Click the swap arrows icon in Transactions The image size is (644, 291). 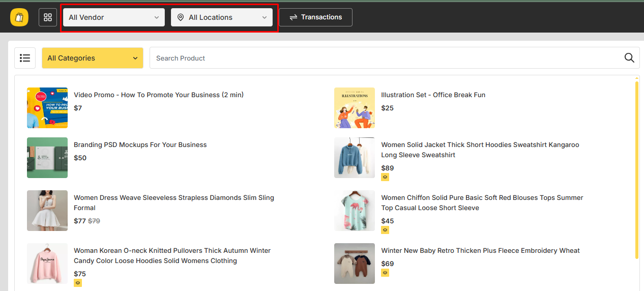[x=294, y=17]
